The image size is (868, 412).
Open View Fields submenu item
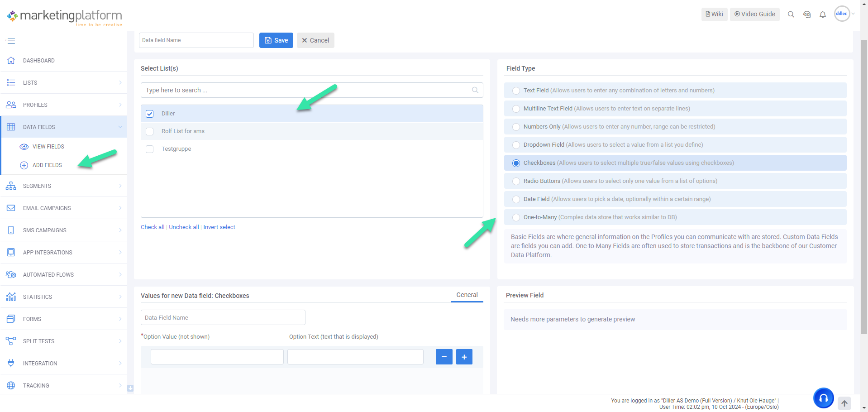pos(48,147)
